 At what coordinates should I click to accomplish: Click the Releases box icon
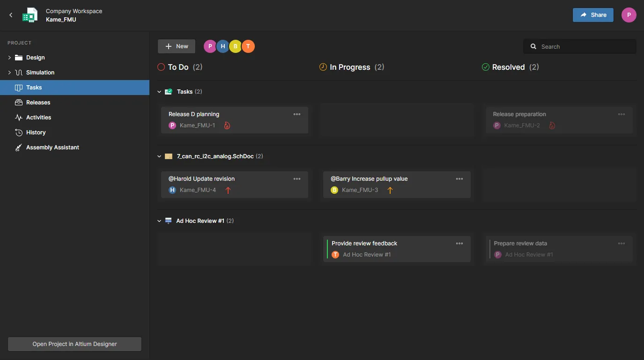point(19,103)
